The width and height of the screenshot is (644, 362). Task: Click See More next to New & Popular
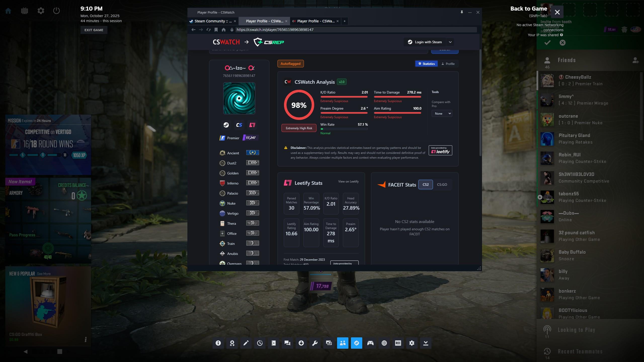(44, 274)
